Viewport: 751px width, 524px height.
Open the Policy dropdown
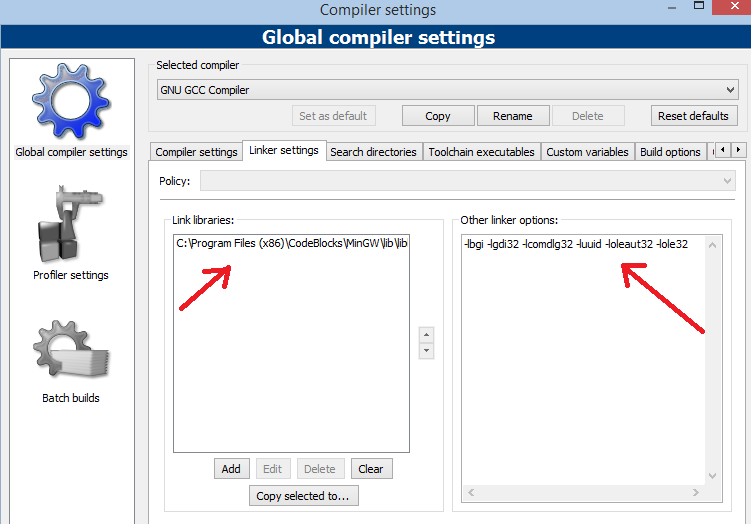click(467, 181)
